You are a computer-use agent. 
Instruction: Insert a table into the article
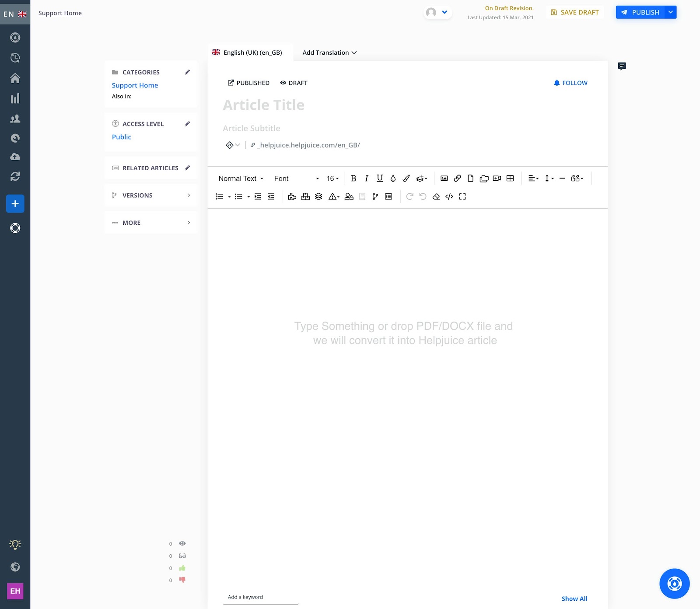tap(510, 178)
